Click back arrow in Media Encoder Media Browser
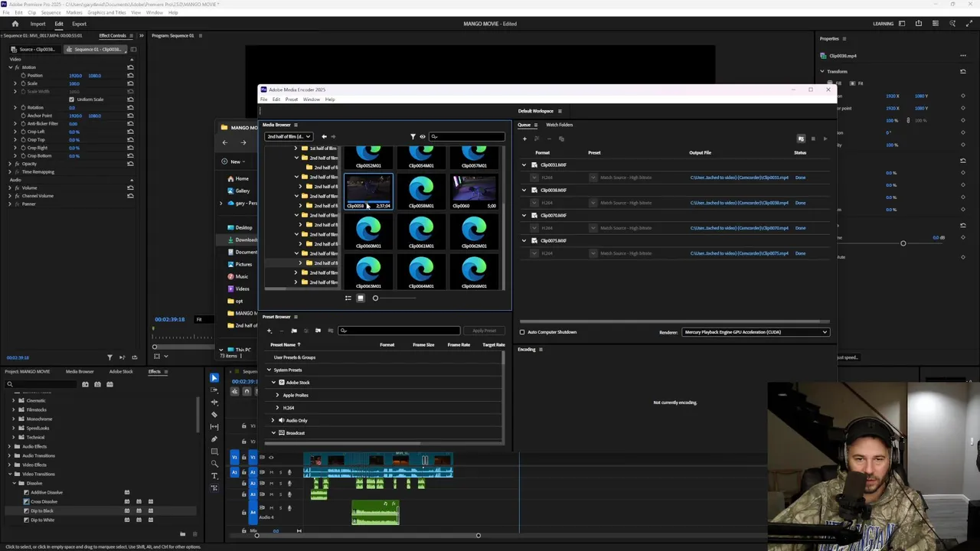The image size is (980, 551). click(324, 137)
